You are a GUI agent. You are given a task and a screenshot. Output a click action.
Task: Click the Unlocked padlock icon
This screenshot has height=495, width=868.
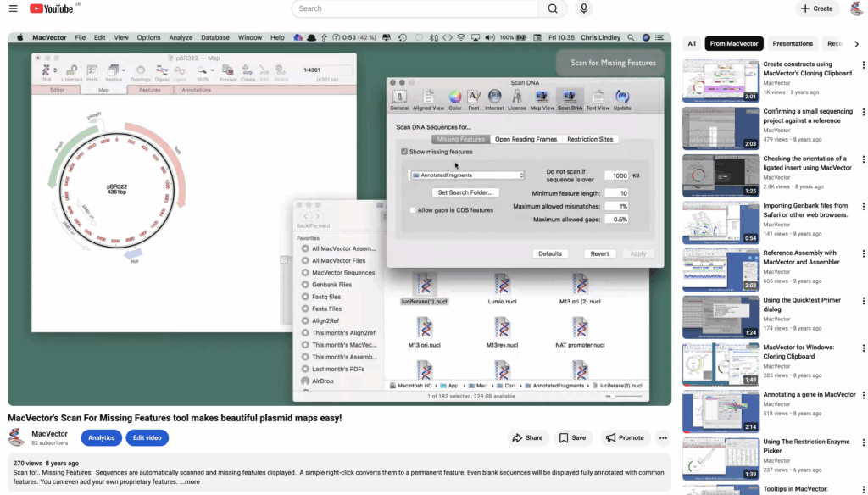point(71,72)
